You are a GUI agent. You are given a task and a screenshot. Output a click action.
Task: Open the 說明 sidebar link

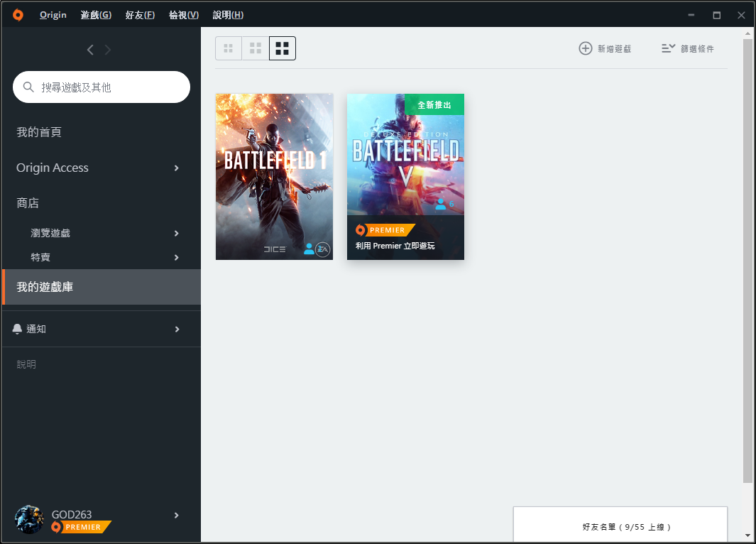click(x=26, y=364)
